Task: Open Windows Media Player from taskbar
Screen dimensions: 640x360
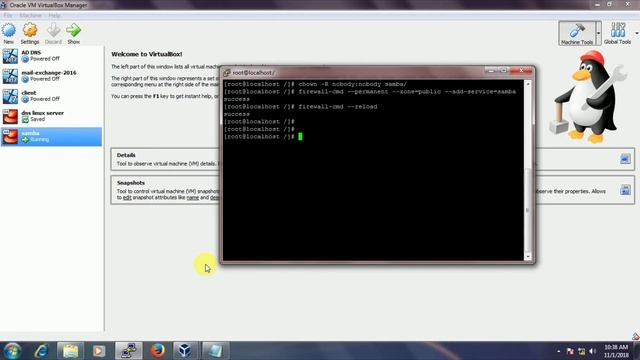Action: point(99,351)
